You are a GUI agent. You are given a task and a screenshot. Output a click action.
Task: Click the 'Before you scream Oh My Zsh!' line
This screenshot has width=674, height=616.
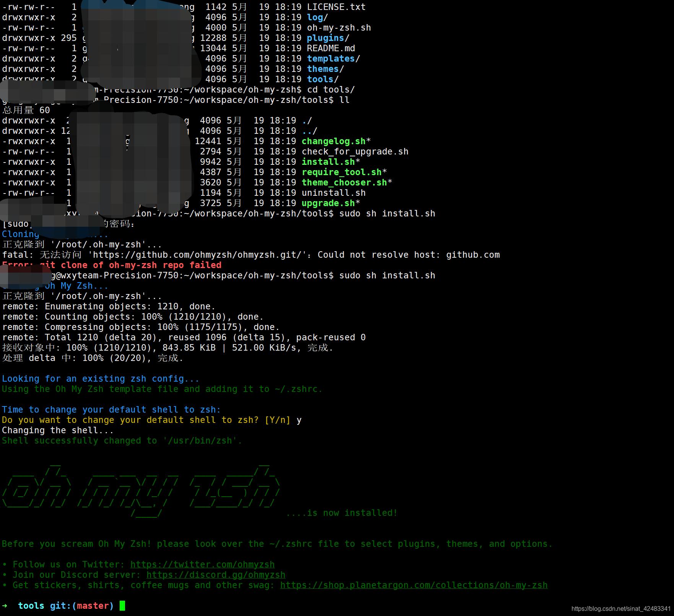click(278, 544)
